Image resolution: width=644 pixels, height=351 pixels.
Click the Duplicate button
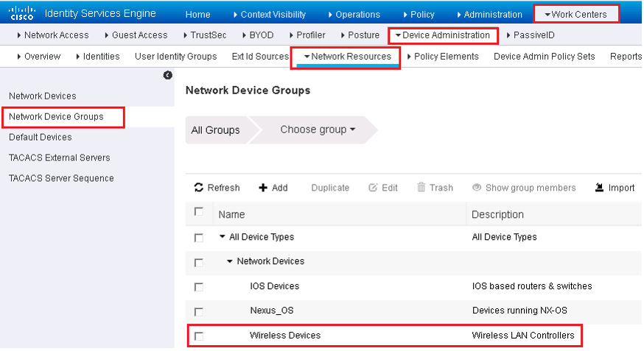click(330, 188)
